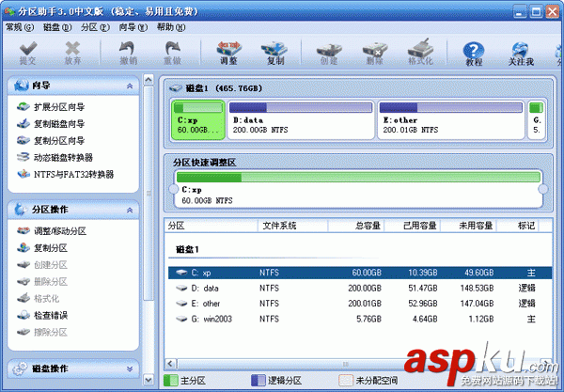The height and width of the screenshot is (392, 564).
Task: Open the 帮助(H) menu
Action: (171, 27)
